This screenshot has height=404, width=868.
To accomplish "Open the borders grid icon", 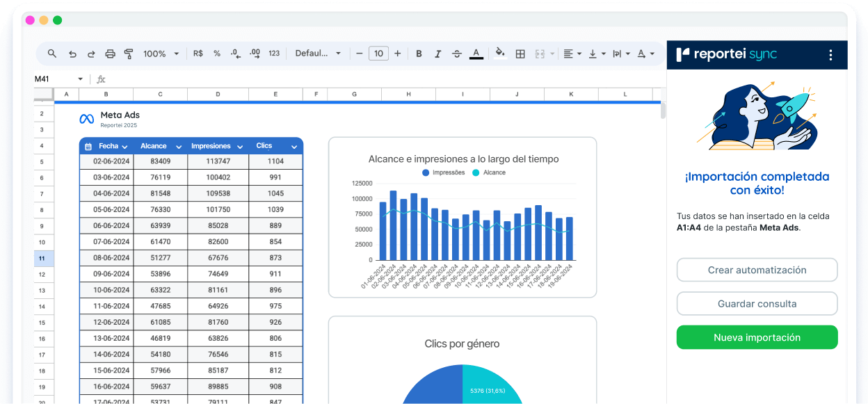I will [x=520, y=54].
